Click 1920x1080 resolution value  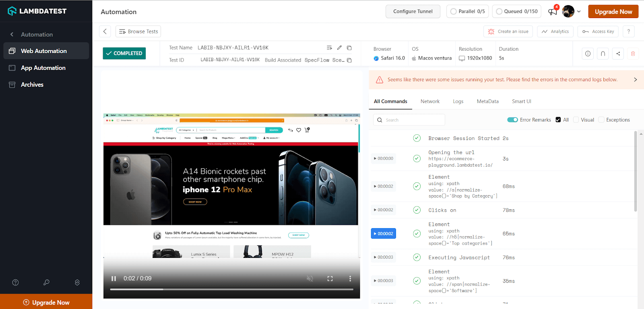pos(476,58)
